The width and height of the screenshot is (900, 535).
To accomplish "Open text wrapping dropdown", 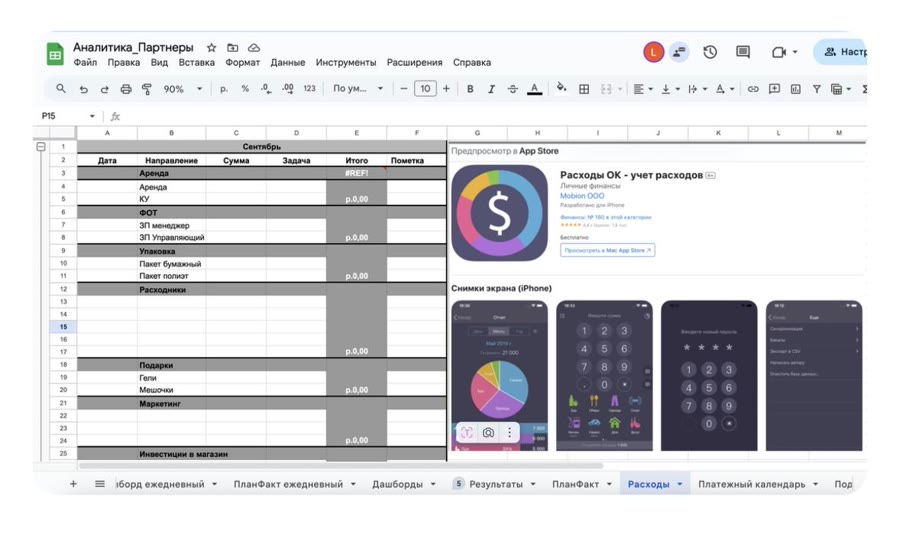I will click(697, 89).
